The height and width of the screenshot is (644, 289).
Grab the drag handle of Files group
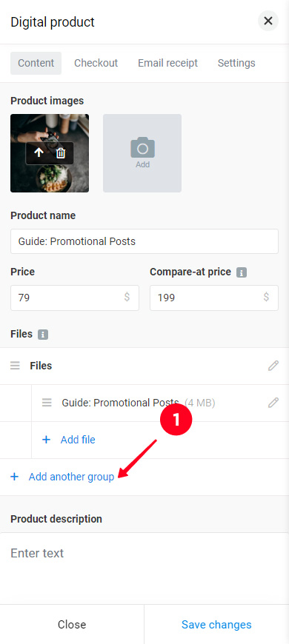point(16,366)
